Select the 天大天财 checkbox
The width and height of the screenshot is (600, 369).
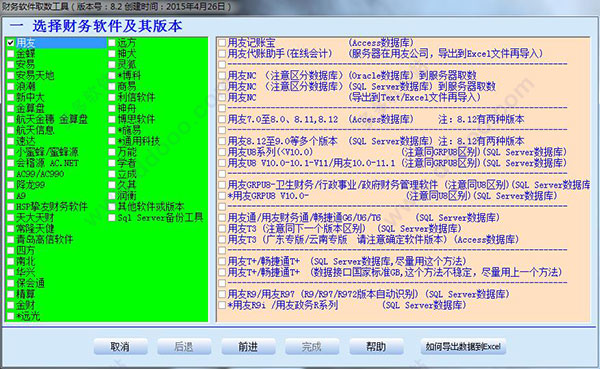point(11,217)
